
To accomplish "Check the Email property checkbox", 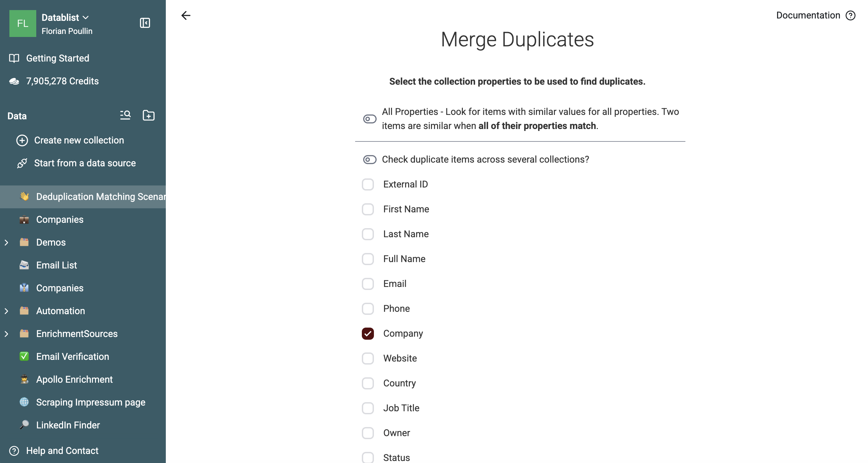I will 368,284.
